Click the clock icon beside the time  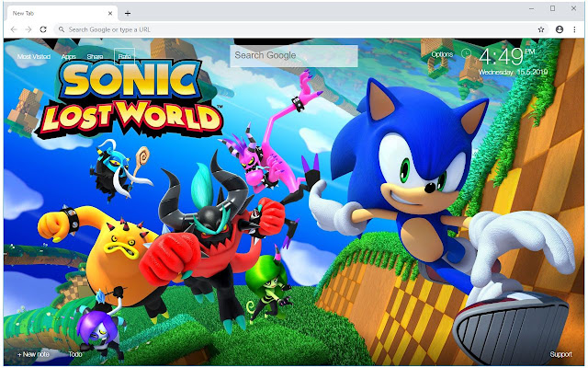[x=466, y=53]
